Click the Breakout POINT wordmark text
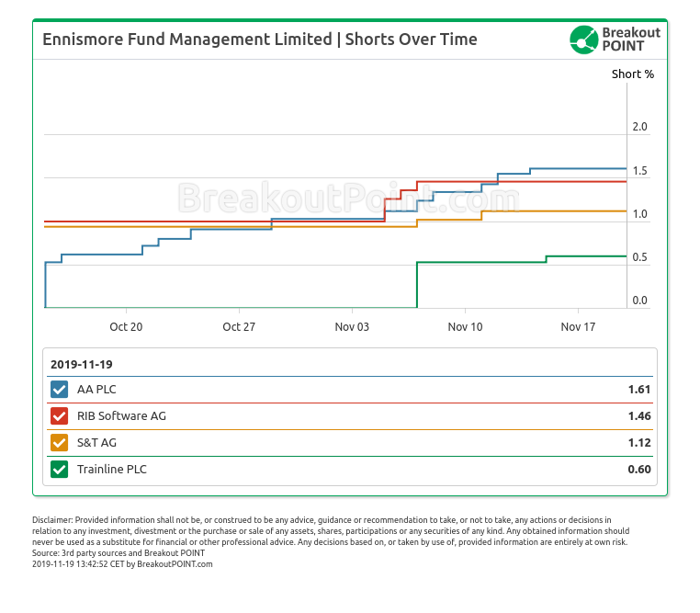The width and height of the screenshot is (700, 613). (x=631, y=40)
